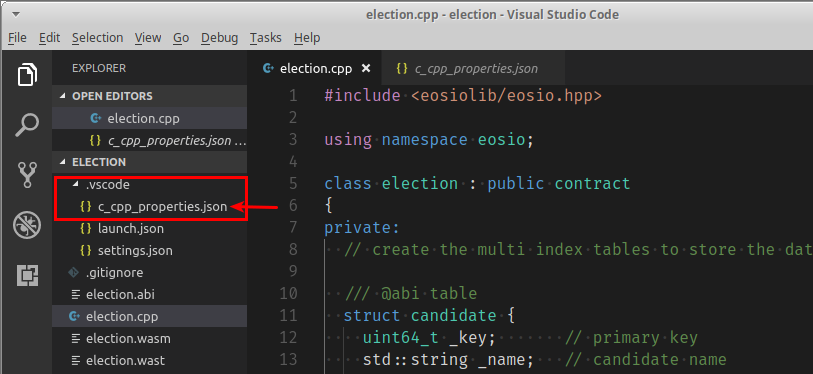
Task: Click the C++ icon in the election.cpp tab
Action: pos(268,68)
